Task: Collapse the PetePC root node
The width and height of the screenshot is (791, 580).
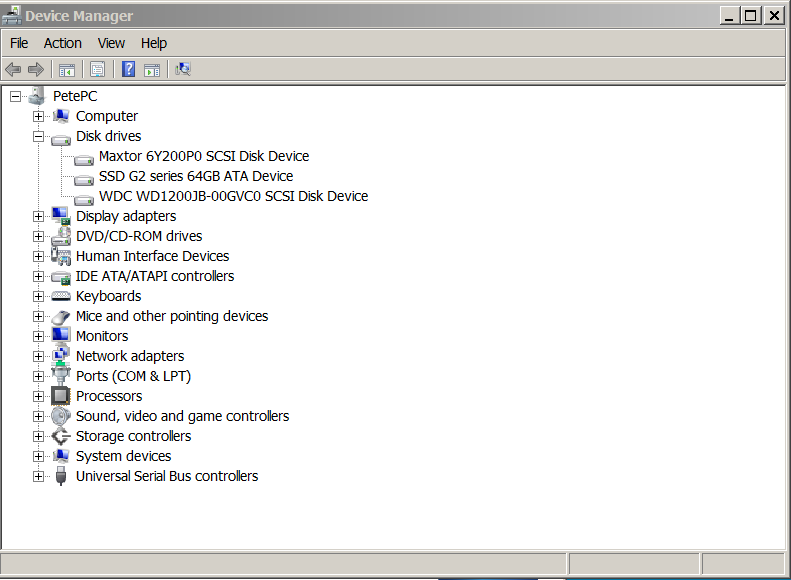Action: (16, 96)
